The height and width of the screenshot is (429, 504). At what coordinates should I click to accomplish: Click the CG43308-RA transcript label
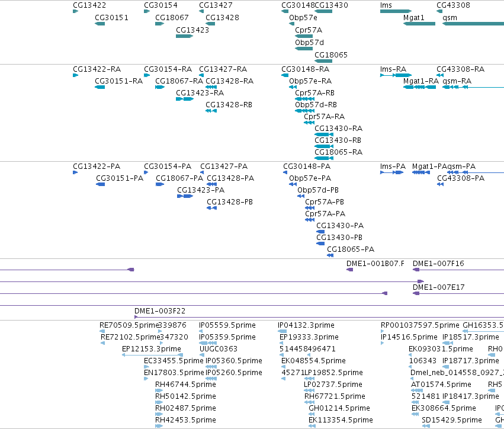pos(460,69)
